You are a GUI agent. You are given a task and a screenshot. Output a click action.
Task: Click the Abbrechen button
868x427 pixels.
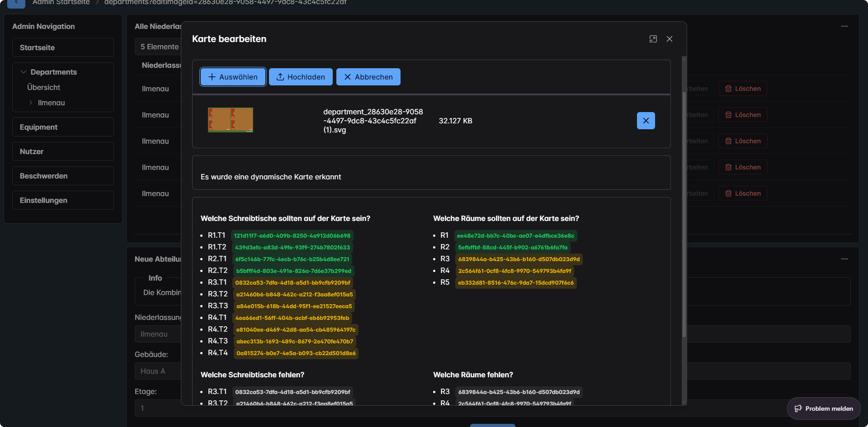[x=368, y=77]
